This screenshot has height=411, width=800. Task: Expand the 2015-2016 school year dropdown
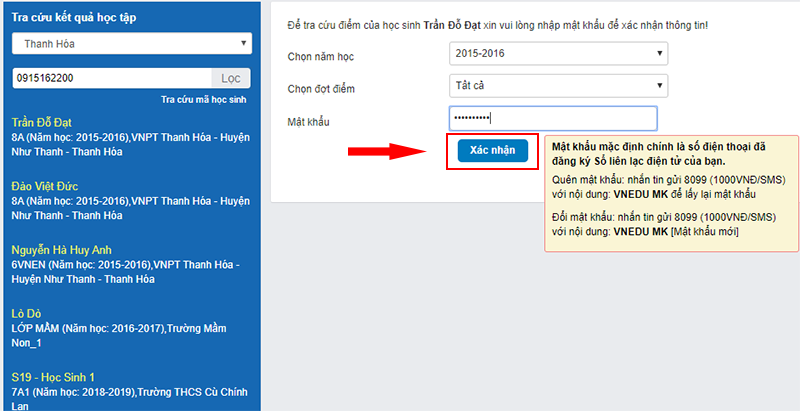pos(557,54)
